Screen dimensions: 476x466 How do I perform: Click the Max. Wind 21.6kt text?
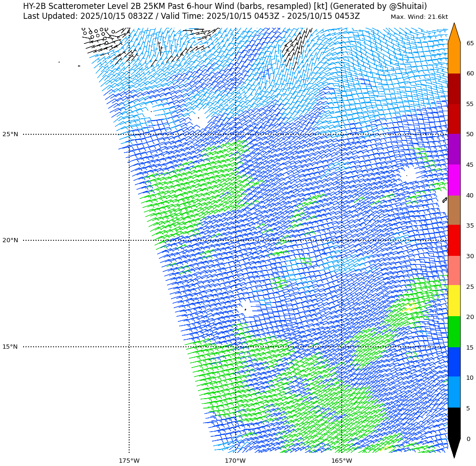click(x=419, y=17)
